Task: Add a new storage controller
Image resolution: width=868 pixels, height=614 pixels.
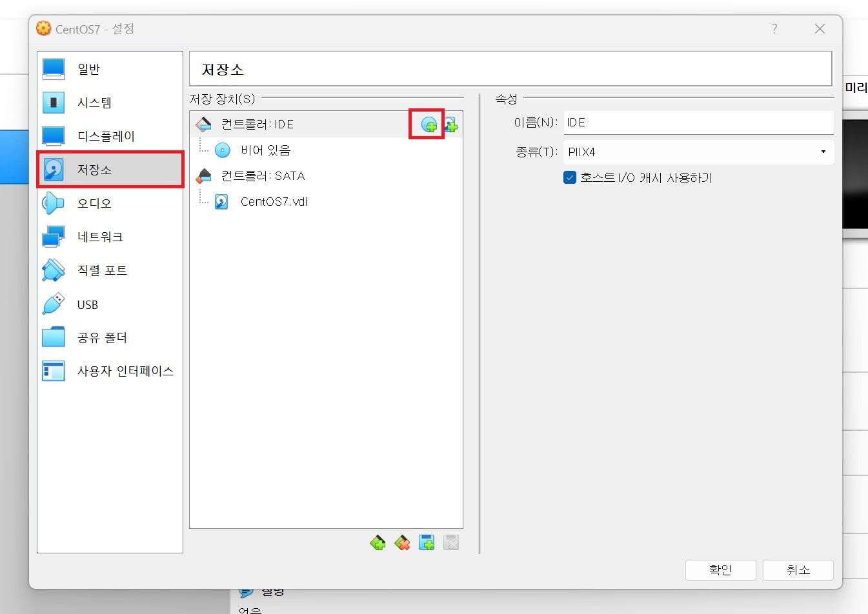Action: (378, 543)
